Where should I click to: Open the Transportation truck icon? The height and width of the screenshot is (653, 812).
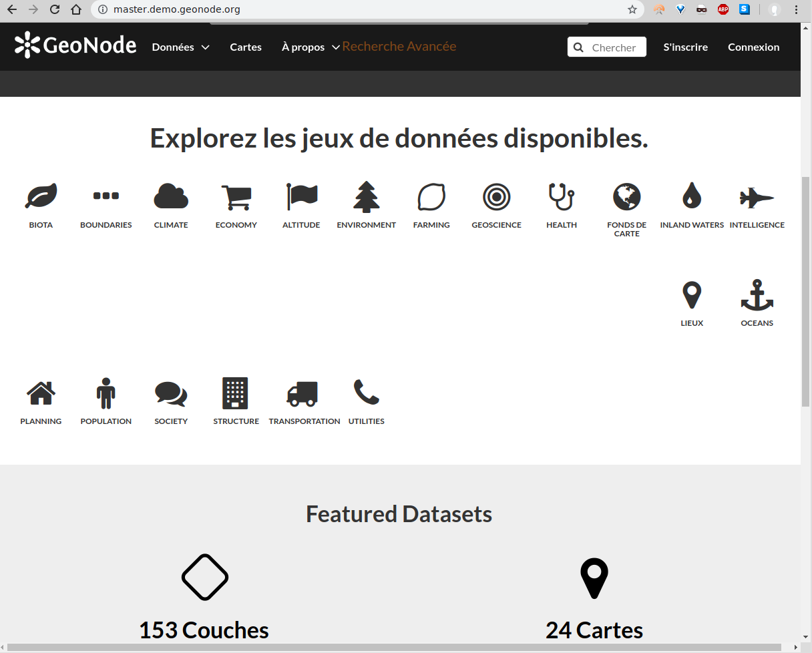point(302,393)
